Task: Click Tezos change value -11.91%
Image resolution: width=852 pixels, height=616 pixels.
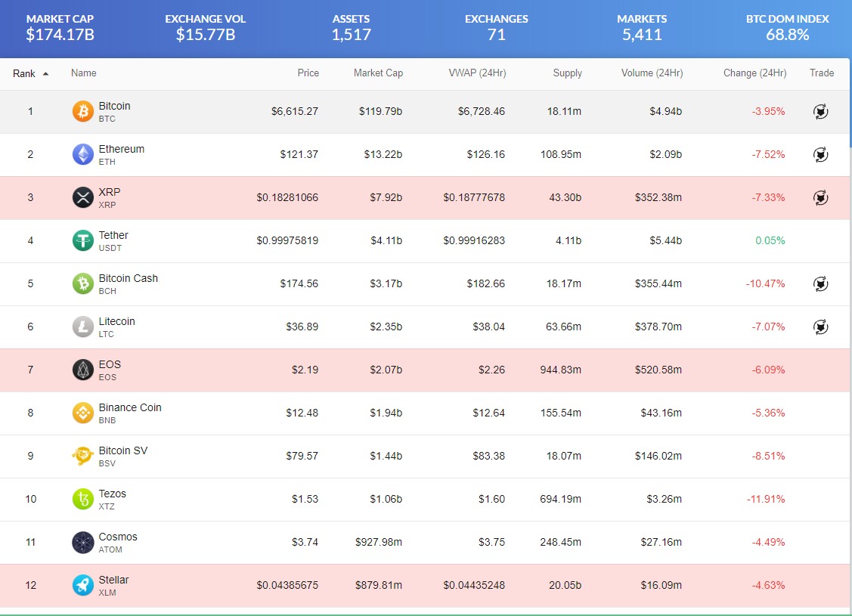Action: (766, 499)
